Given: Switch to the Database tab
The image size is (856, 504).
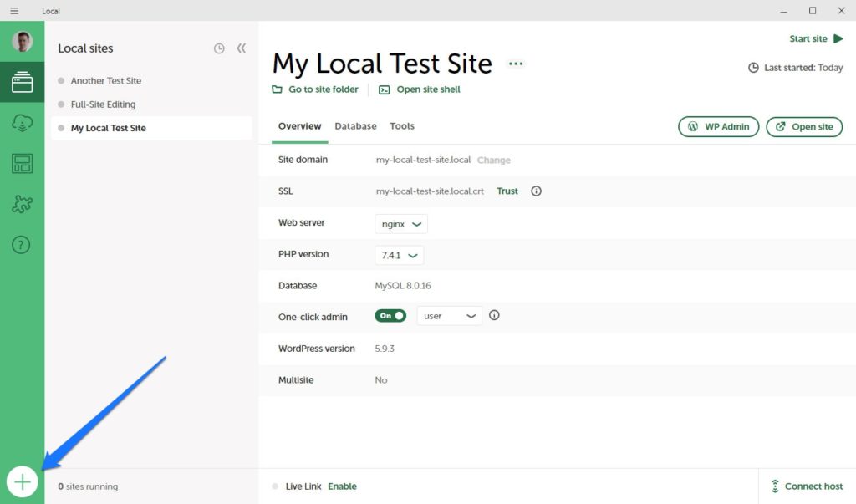Looking at the screenshot, I should tap(355, 126).
